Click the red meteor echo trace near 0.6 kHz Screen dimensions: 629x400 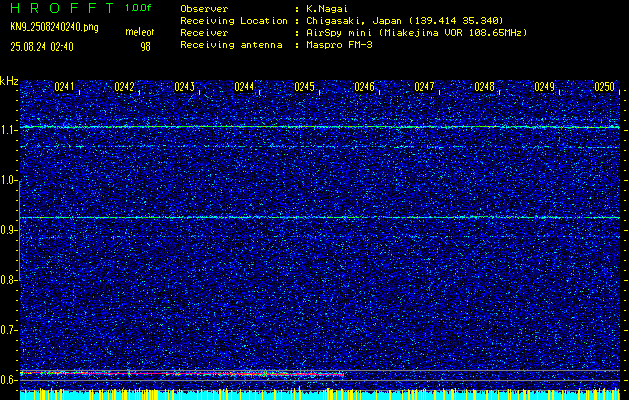[182, 374]
